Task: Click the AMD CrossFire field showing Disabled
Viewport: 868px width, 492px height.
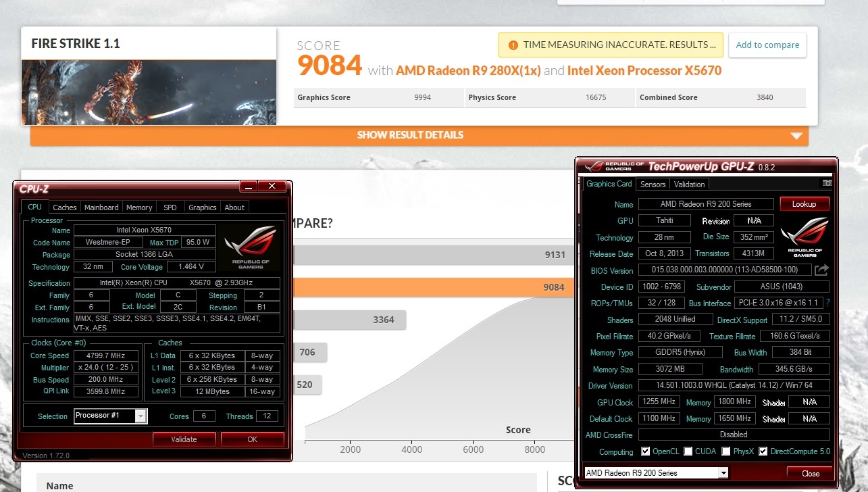Action: (734, 435)
